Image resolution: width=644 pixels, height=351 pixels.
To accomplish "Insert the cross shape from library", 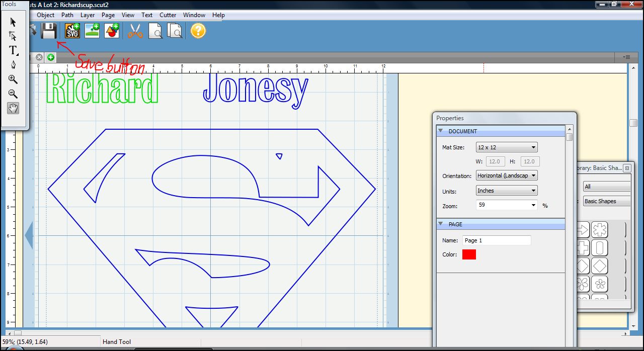I will pyautogui.click(x=582, y=248).
